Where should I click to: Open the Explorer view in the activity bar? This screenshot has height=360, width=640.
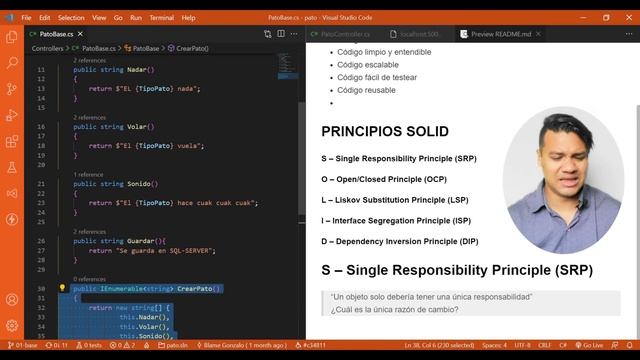click(12, 37)
